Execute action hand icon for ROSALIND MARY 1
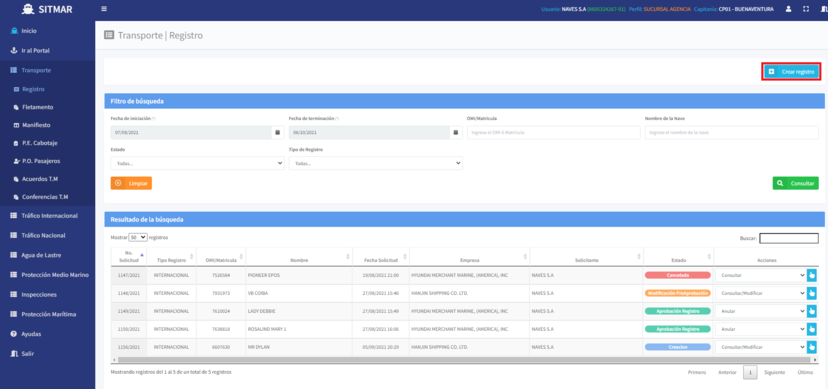Screen dimensions: 828x389 coord(812,329)
